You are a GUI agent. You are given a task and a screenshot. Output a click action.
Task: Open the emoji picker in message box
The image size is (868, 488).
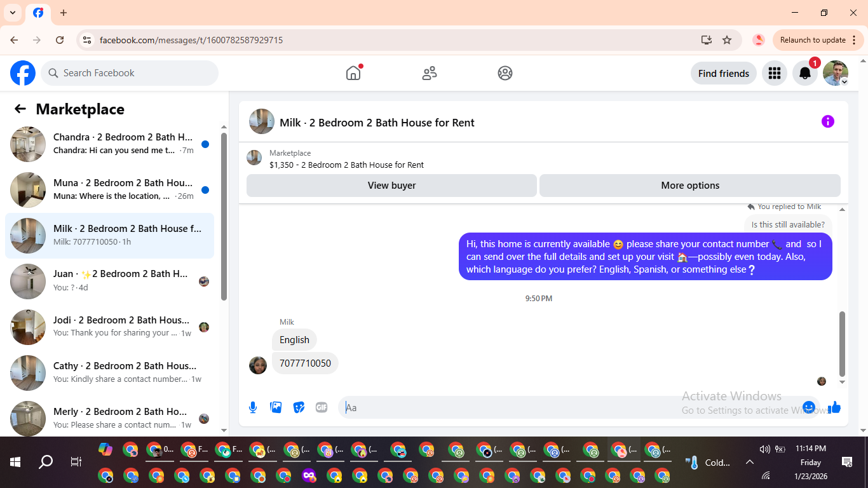coord(809,407)
